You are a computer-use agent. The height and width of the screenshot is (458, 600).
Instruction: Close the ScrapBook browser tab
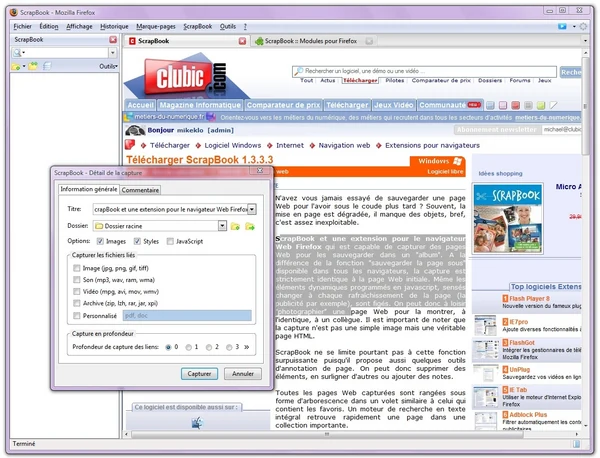(x=242, y=41)
